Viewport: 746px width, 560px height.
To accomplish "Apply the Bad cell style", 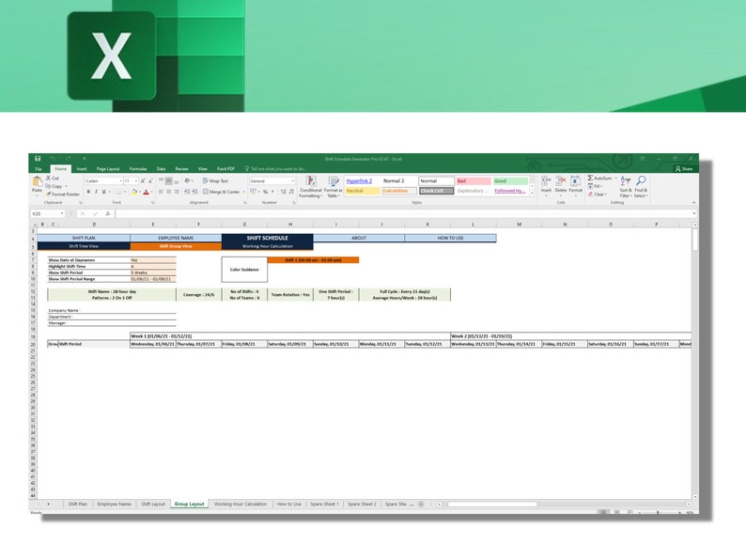I will pos(474,181).
